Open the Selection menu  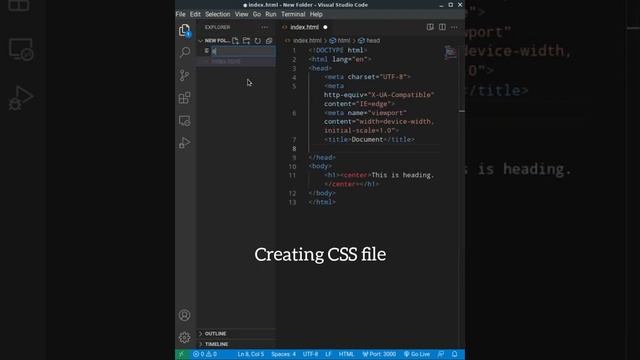coord(218,14)
